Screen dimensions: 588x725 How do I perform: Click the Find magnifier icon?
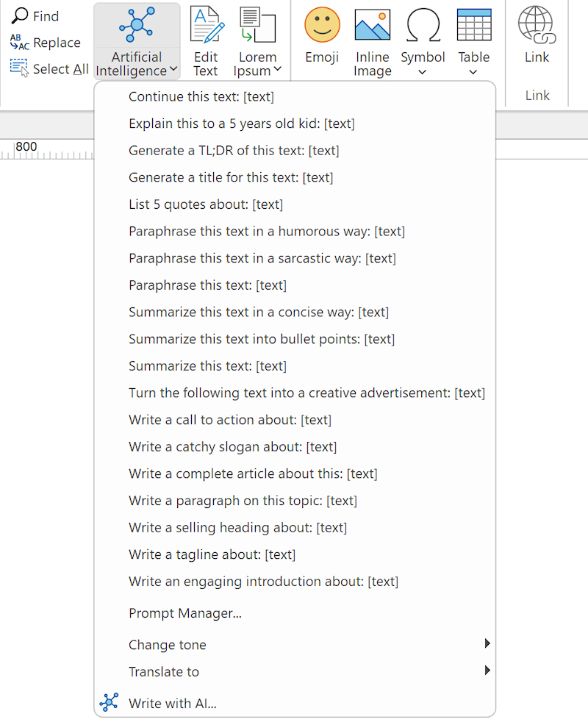(x=20, y=15)
